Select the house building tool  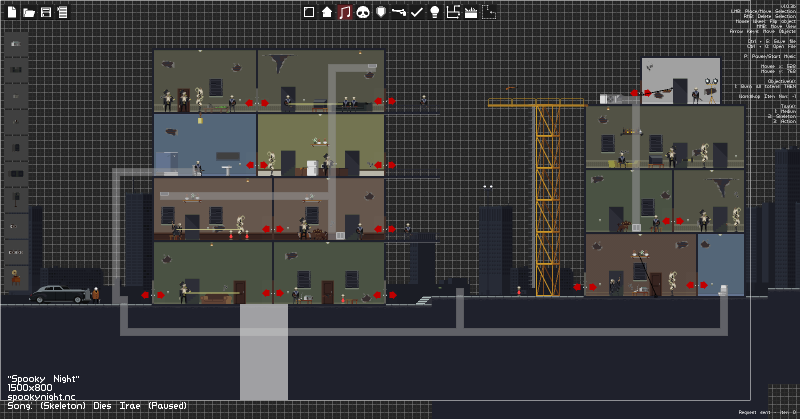[x=327, y=12]
